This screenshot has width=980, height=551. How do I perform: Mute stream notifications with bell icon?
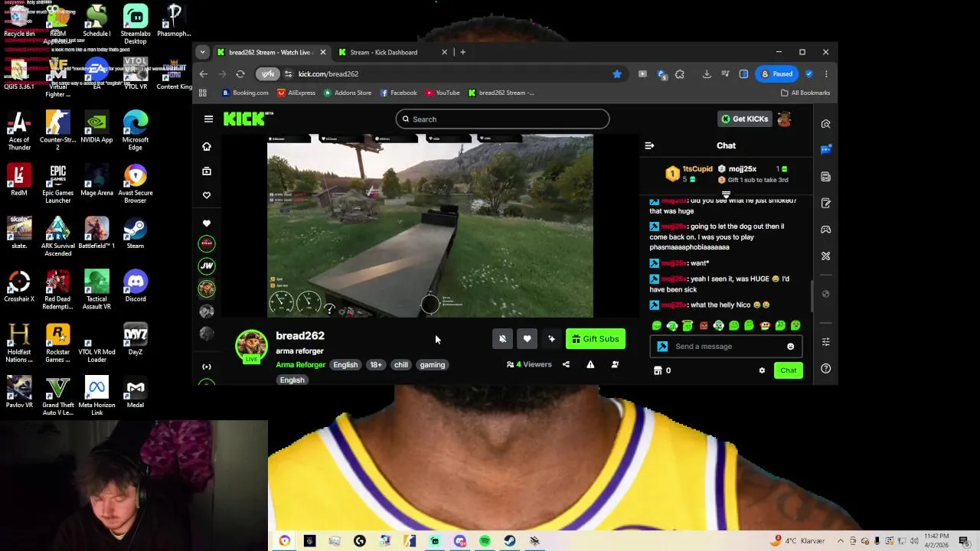pos(502,339)
